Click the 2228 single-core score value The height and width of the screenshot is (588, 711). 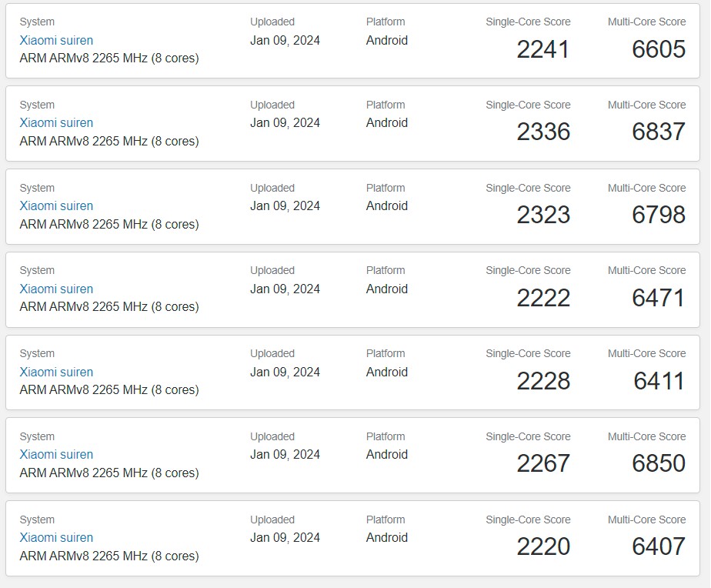click(543, 381)
